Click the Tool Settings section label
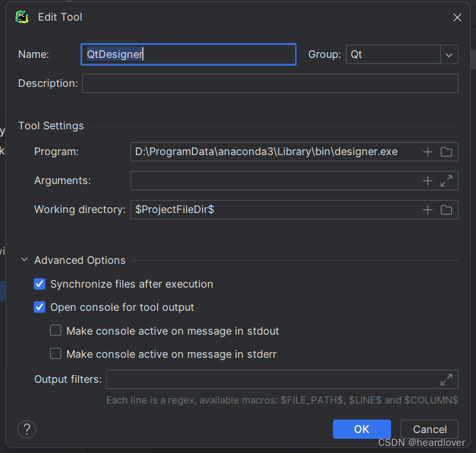Screen dimensions: 476x453 click(51, 125)
